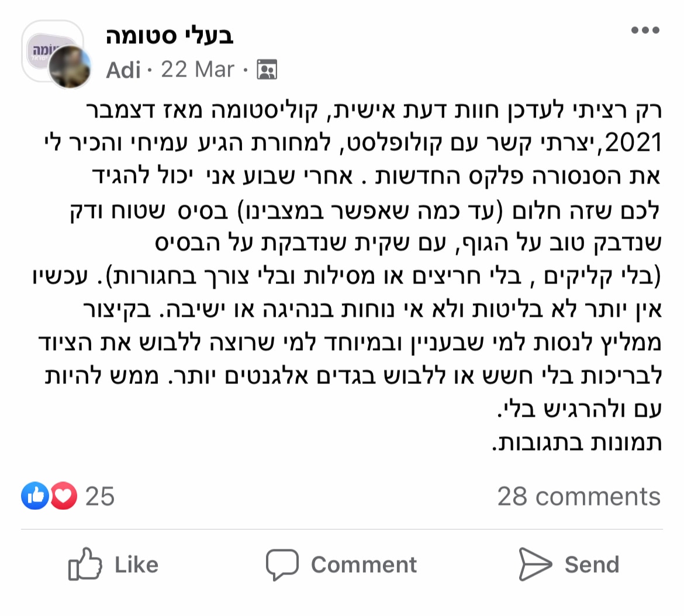Viewport: 684px width, 616px height.
Task: Click the Comment label
Action: pyautogui.click(x=364, y=565)
